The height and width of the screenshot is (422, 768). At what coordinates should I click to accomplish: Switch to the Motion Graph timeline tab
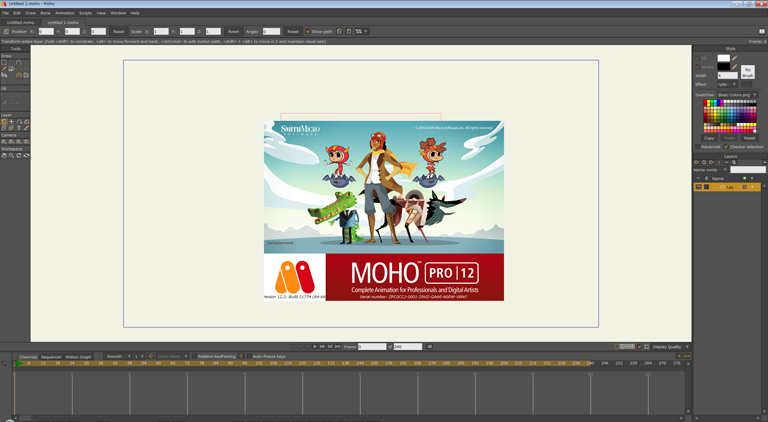78,357
